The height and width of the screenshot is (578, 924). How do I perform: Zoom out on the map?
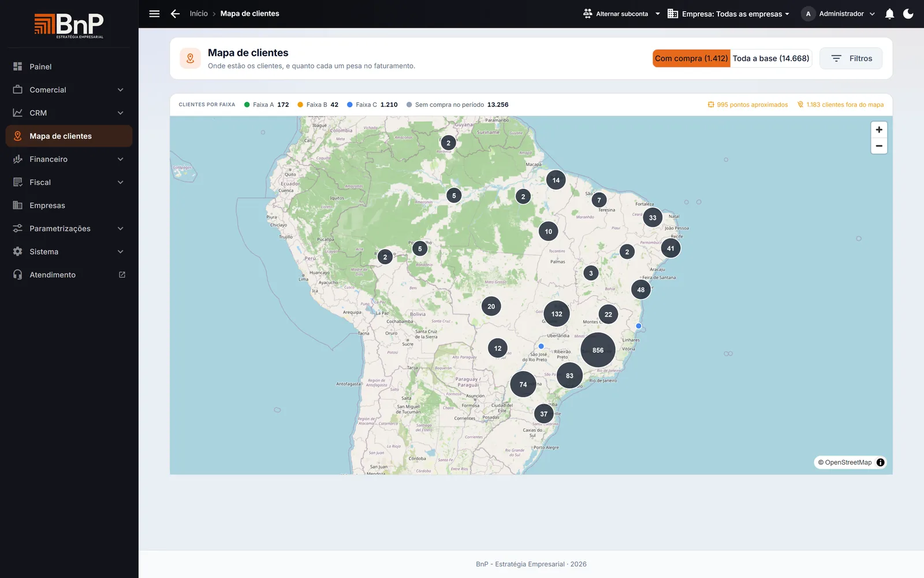879,146
